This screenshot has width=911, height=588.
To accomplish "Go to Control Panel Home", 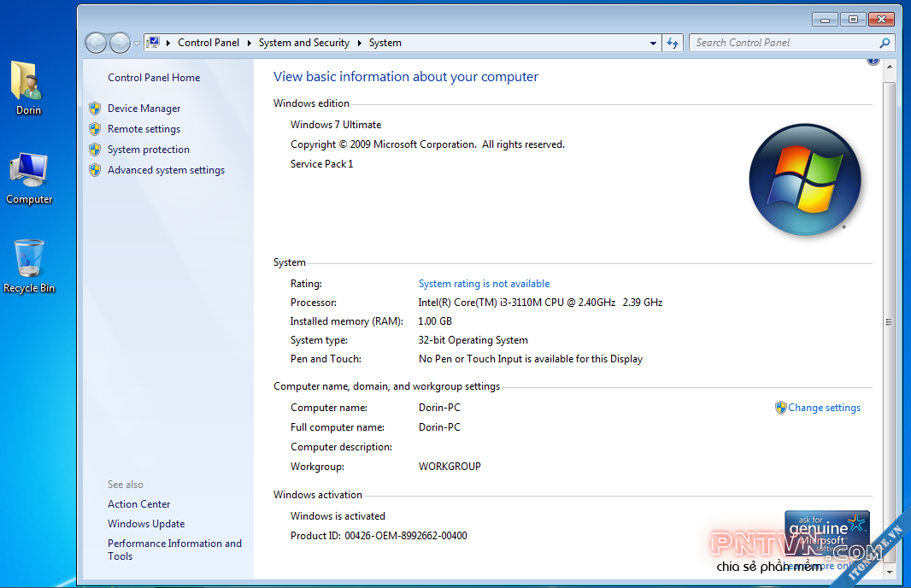I will [x=154, y=77].
